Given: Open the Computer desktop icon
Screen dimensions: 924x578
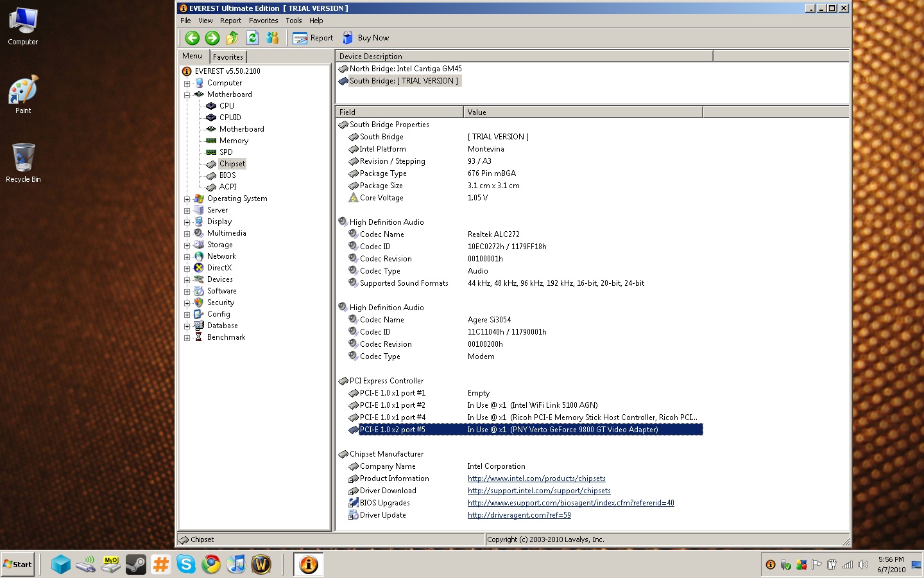Looking at the screenshot, I should [23, 26].
